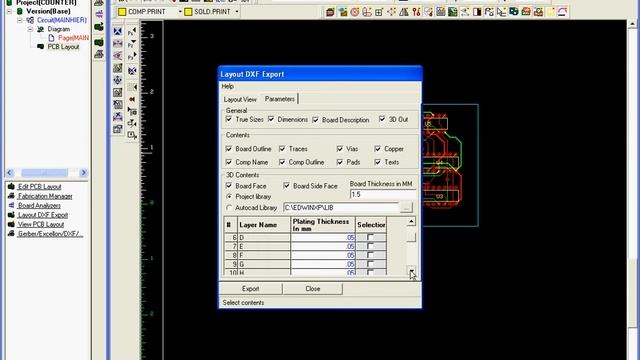
Task: Toggle the Pads checkbox
Action: 340,162
